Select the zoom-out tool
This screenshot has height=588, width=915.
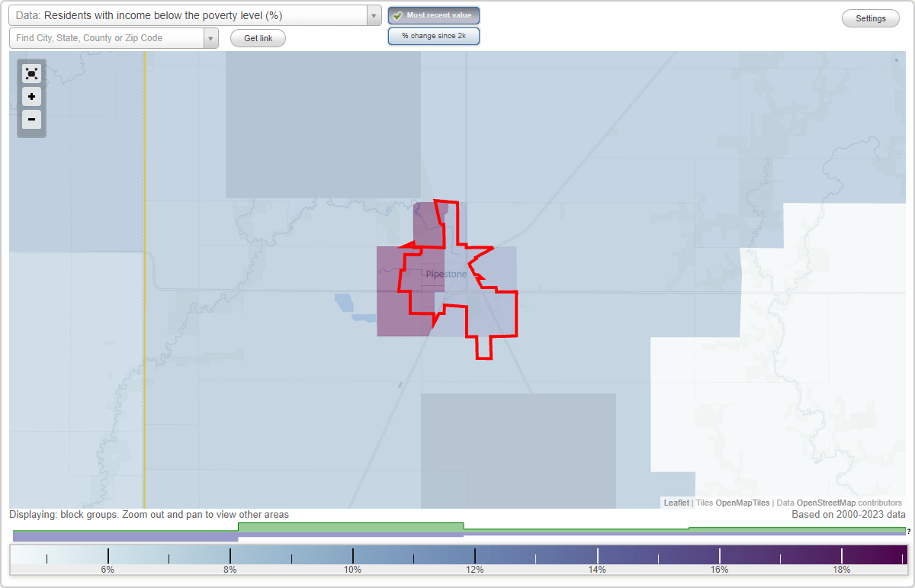(31, 120)
